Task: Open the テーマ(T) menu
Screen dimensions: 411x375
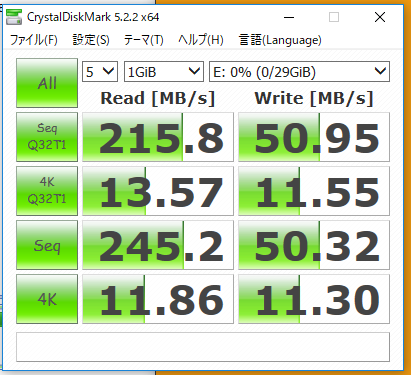Action: (x=143, y=40)
